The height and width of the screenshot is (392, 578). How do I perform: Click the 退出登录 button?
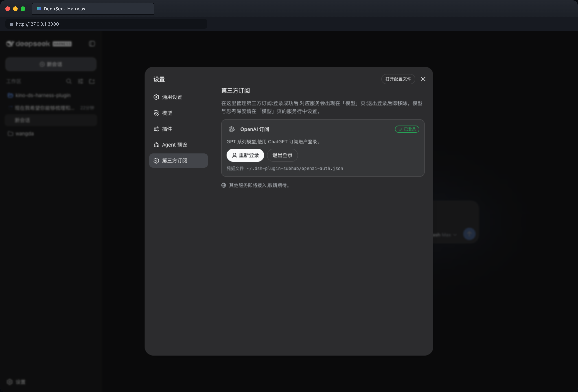pos(282,155)
